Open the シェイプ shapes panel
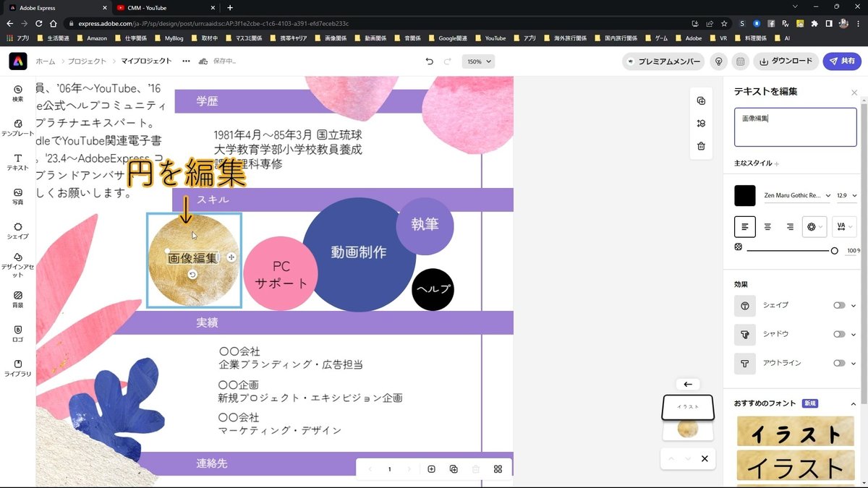 (18, 231)
